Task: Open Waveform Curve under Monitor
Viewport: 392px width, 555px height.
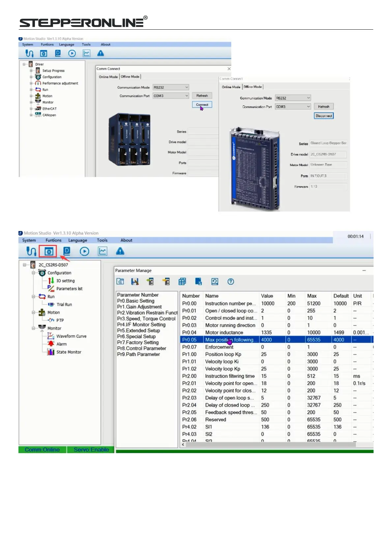Action: point(71,336)
